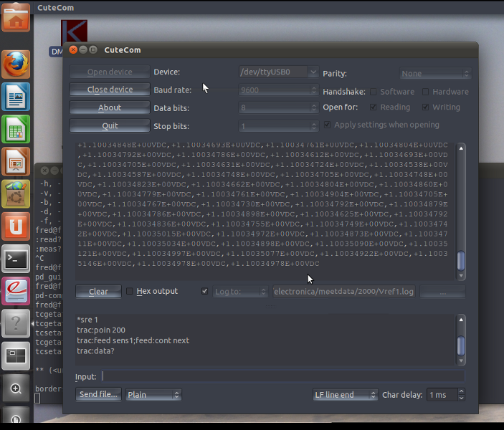504x430 pixels.
Task: Close the CuteCom window
Action: click(73, 50)
